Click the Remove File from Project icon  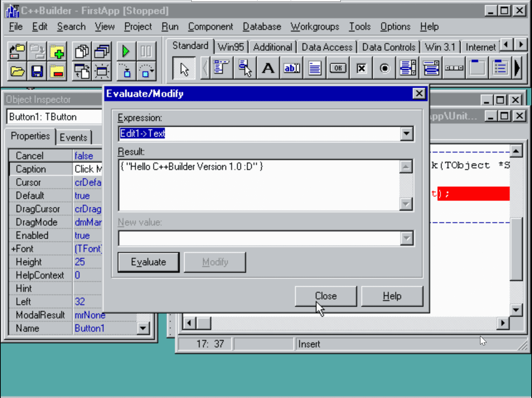coord(57,71)
